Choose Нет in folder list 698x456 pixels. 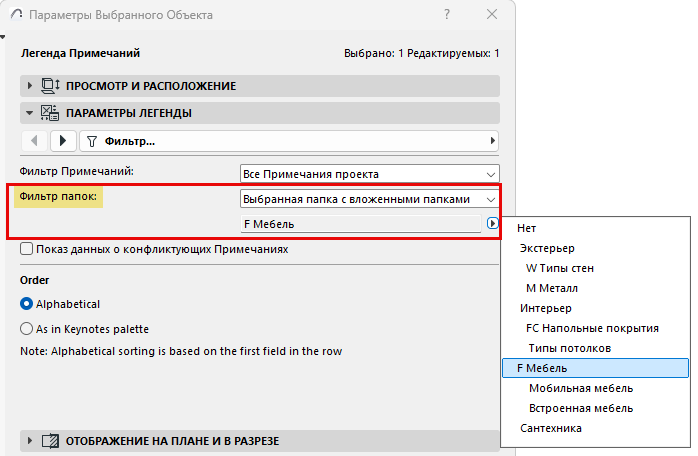pos(596,228)
